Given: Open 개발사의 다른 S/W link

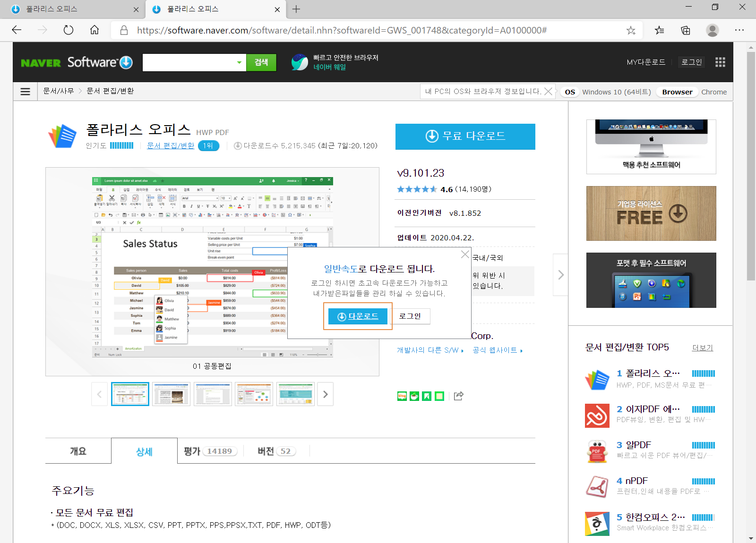Looking at the screenshot, I should point(430,350).
